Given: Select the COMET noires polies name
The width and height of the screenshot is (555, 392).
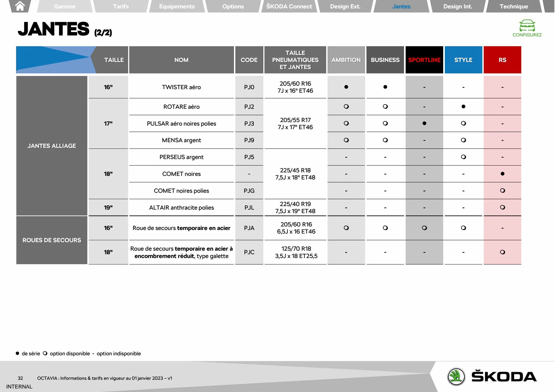Looking at the screenshot, I should pos(181,191).
